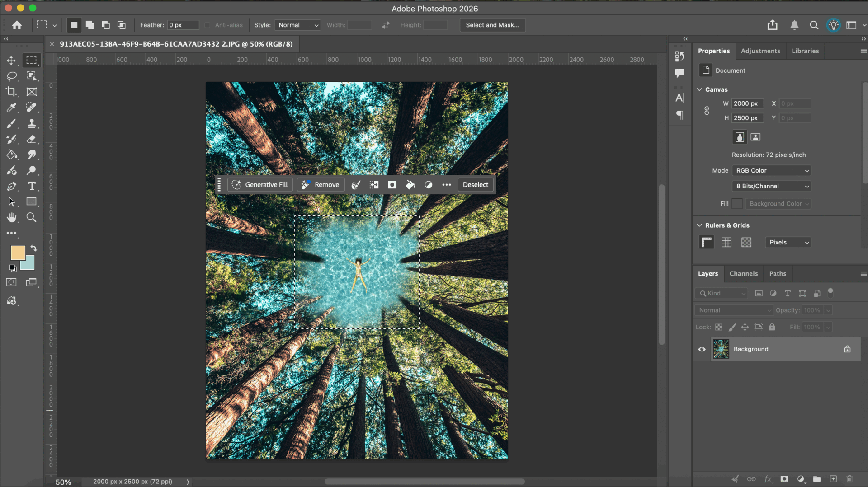Viewport: 868px width, 487px height.
Task: Select the Brush tool
Action: pyautogui.click(x=11, y=123)
